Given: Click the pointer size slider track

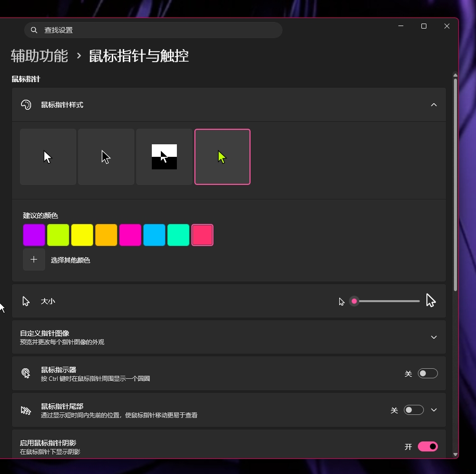Looking at the screenshot, I should tap(385, 301).
